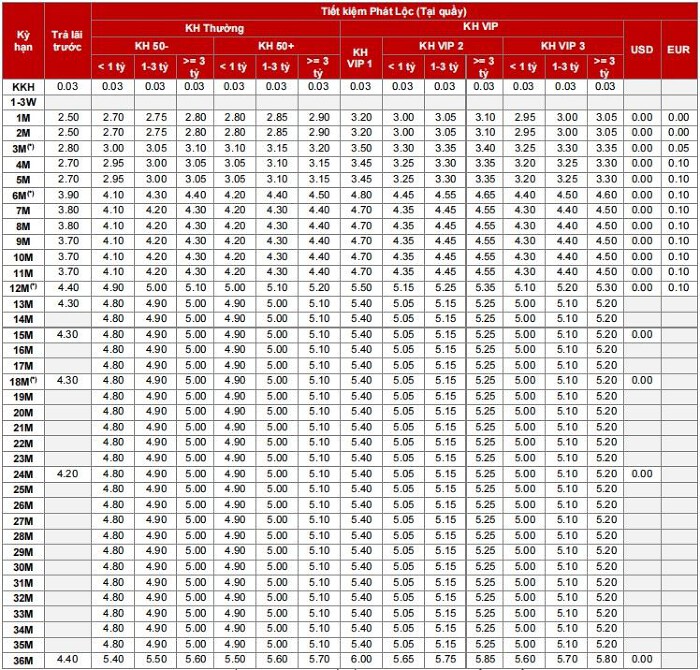Click the 'KH 50+' subheader

click(276, 46)
